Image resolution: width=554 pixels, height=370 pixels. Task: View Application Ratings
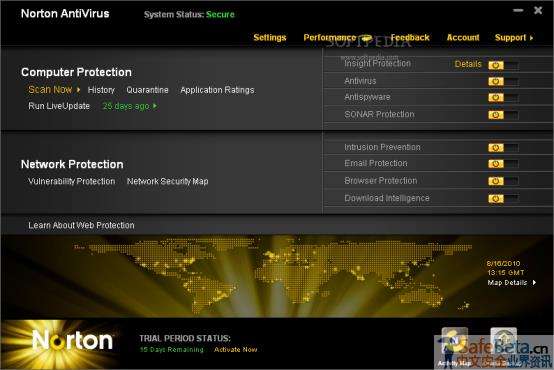tap(217, 90)
